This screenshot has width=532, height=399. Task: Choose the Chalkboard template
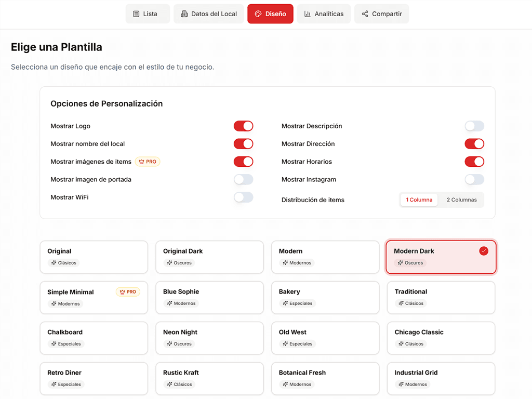pos(94,338)
